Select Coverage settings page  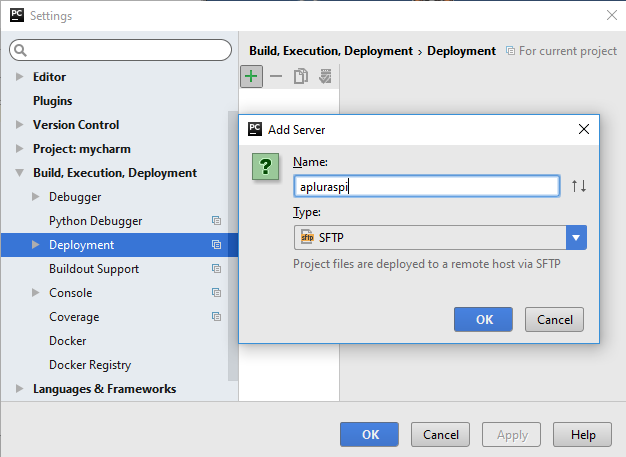pyautogui.click(x=74, y=317)
